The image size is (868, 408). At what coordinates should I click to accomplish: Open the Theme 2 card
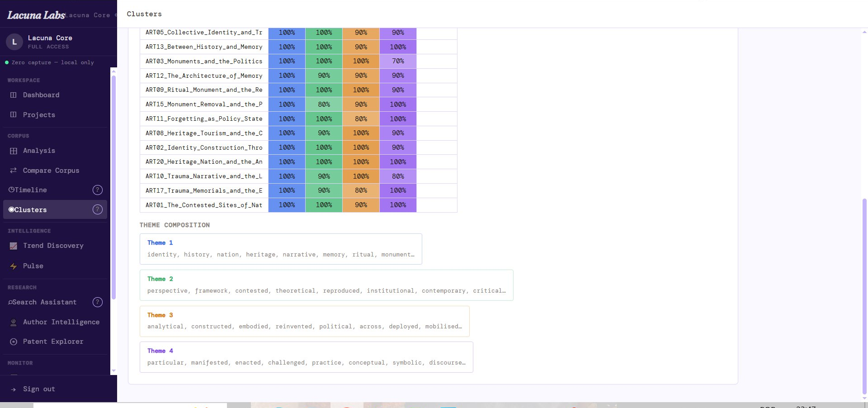(x=326, y=285)
